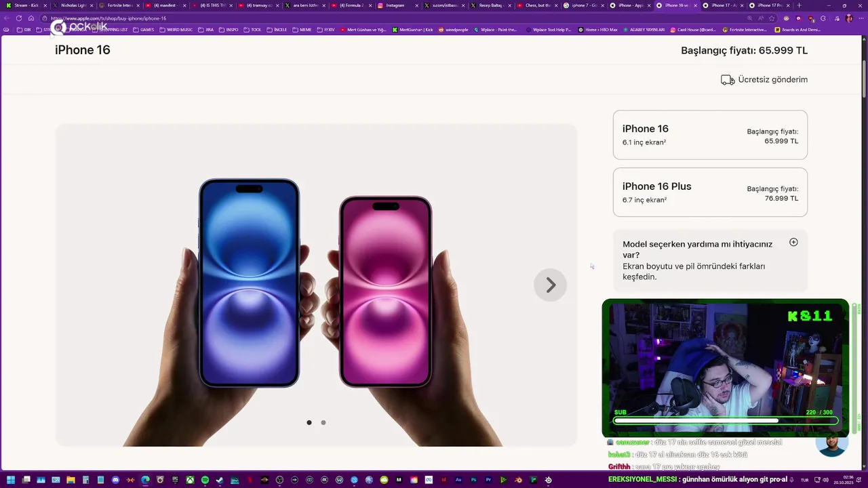Open the INSPO bookmark folder

[229, 30]
